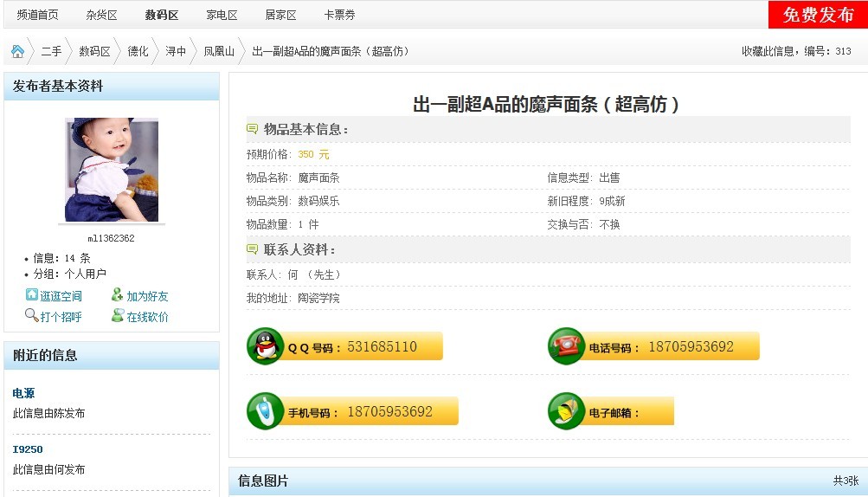Click the 共3张 image count
Screen dimensions: 868x497
coord(845,481)
